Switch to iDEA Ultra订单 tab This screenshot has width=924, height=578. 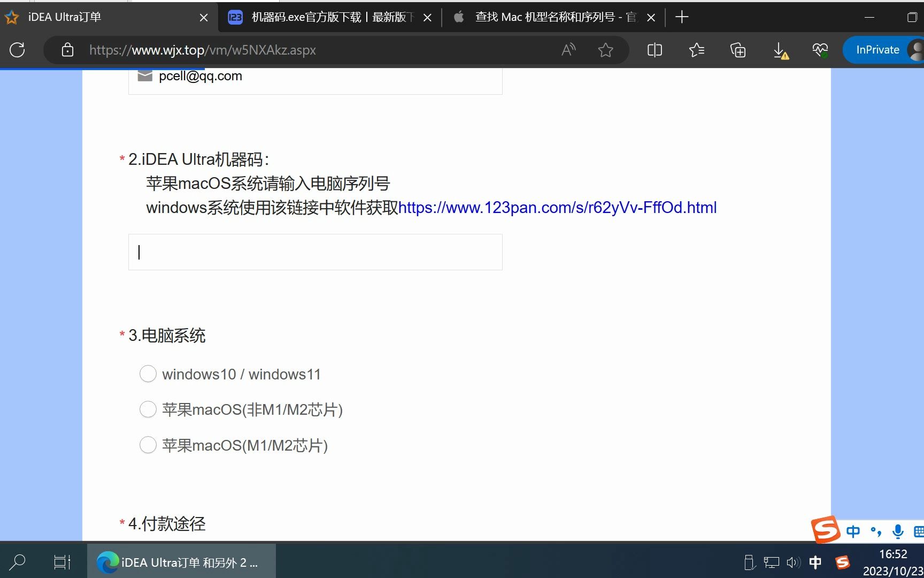[x=110, y=17]
